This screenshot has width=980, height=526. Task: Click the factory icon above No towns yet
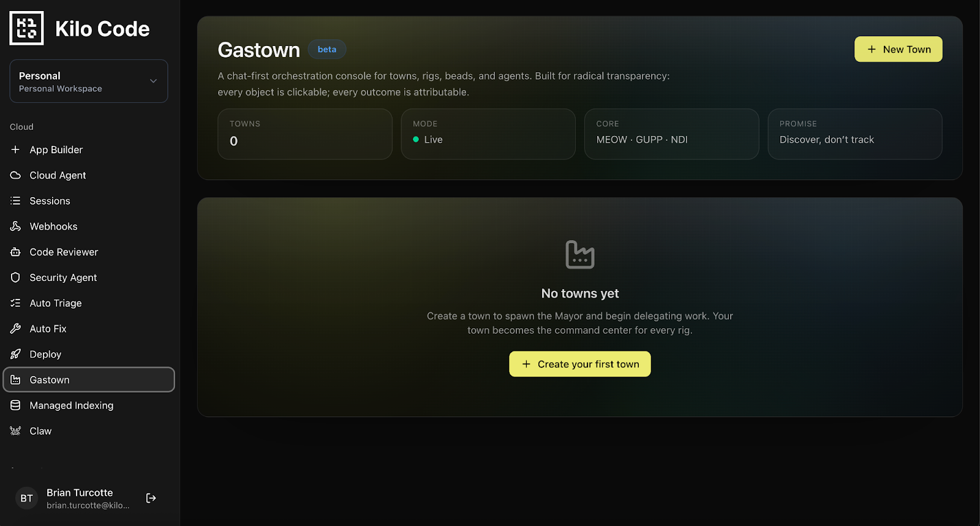580,255
